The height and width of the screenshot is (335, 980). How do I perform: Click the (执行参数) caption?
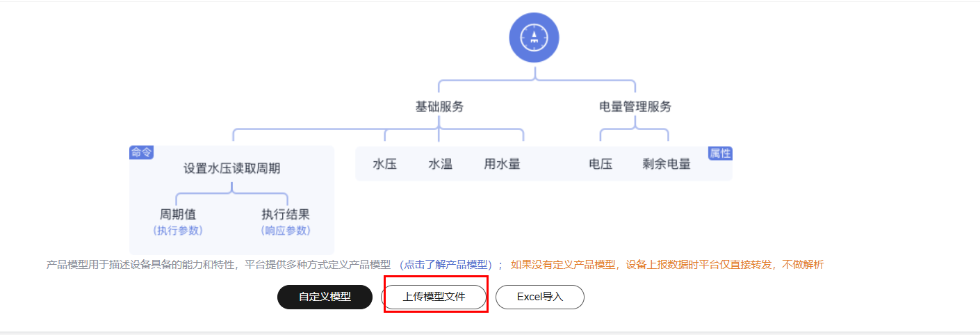(x=178, y=231)
